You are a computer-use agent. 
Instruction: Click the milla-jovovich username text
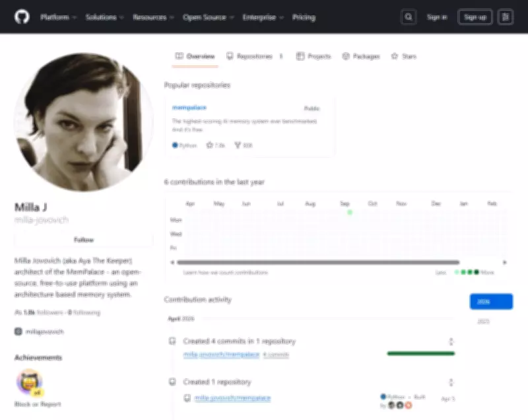tap(42, 220)
